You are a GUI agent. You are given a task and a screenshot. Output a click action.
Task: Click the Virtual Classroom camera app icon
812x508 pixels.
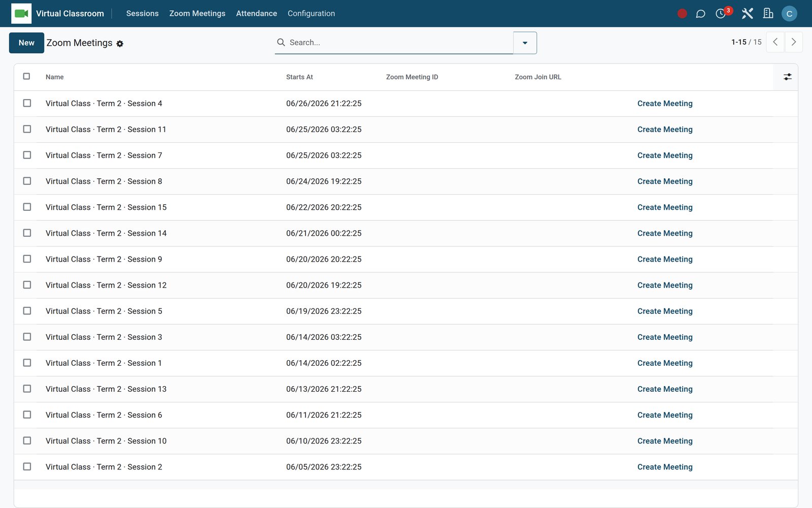(21, 14)
